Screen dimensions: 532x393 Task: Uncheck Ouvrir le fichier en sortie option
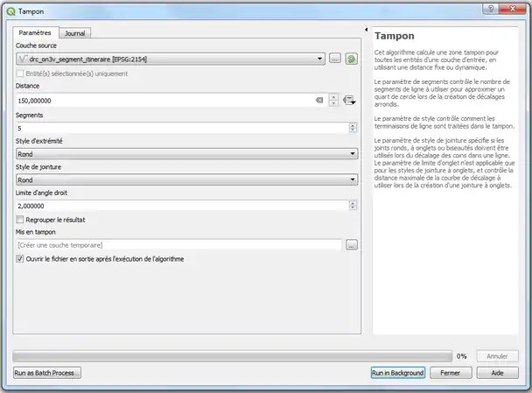coord(21,259)
